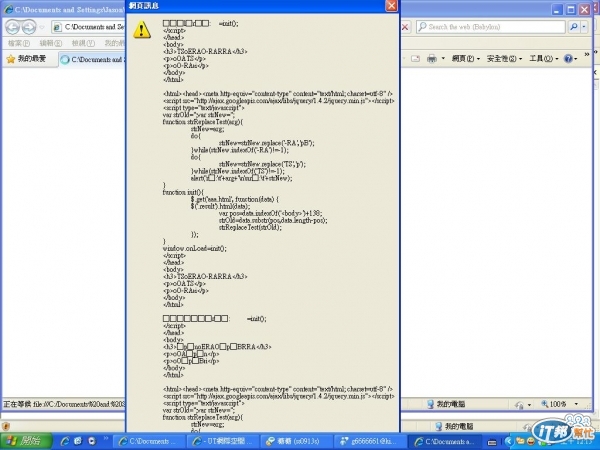The height and width of the screenshot is (450, 600).
Task: Click in the Search the web (Babylon) box
Action: click(491, 27)
